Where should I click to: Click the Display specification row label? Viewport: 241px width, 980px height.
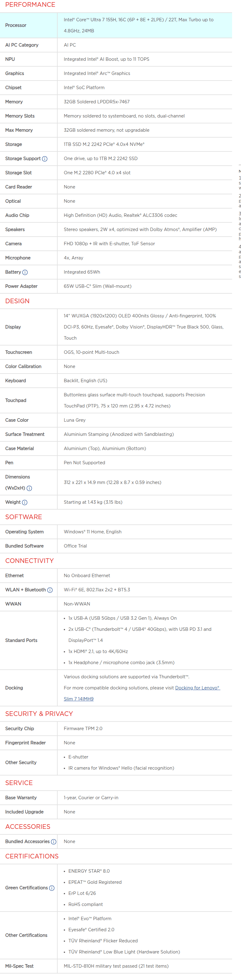click(13, 327)
